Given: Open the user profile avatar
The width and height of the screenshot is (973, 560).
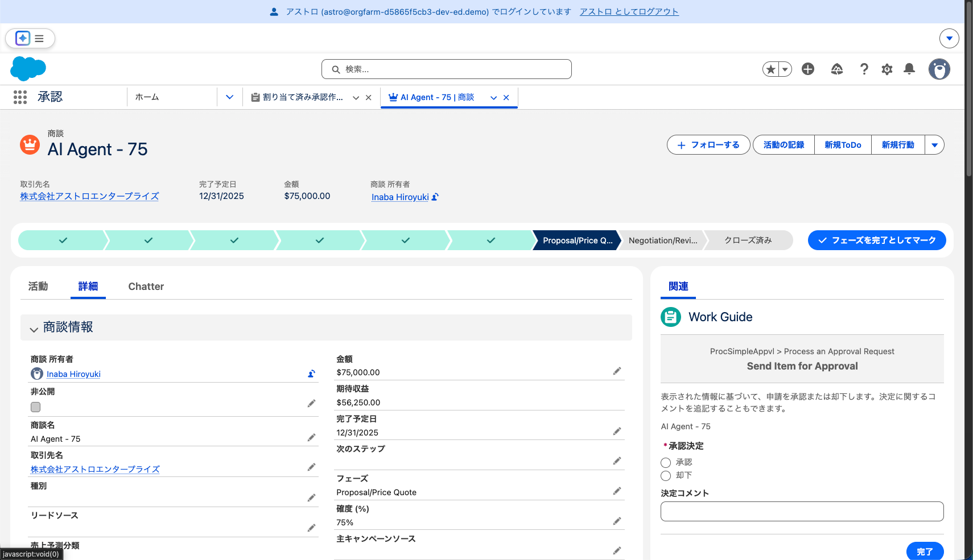Looking at the screenshot, I should point(939,69).
